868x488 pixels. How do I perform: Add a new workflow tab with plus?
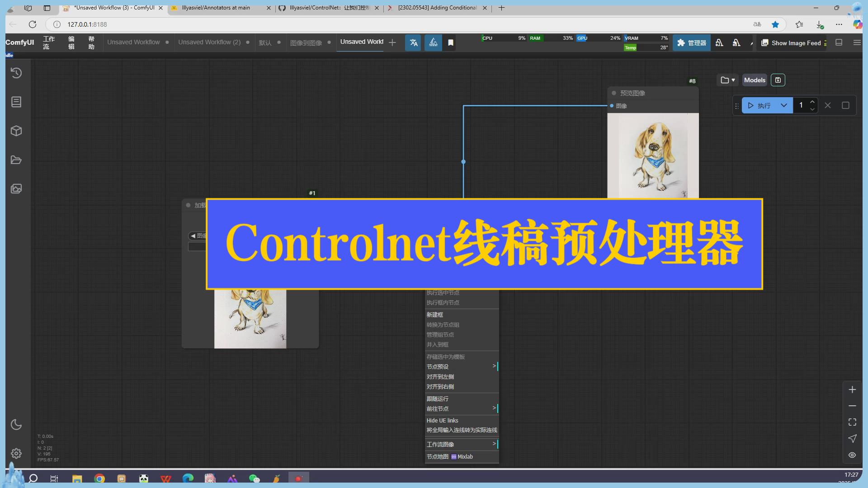pyautogui.click(x=392, y=42)
